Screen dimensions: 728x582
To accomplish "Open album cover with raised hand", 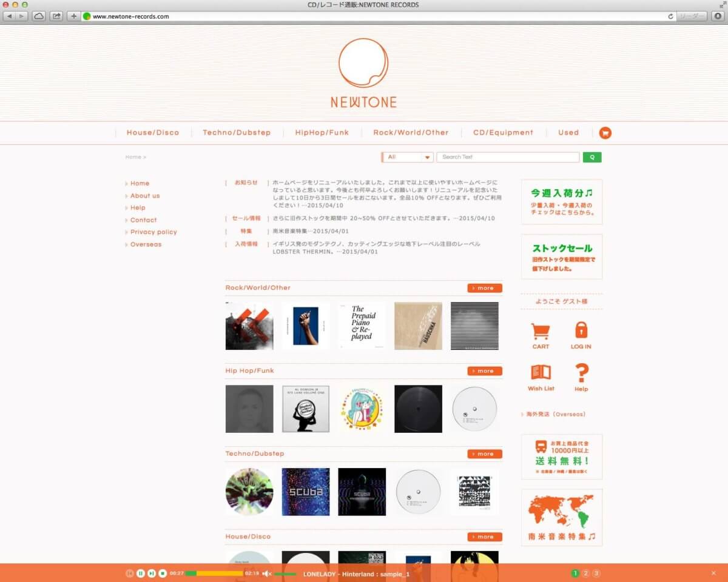I will click(x=306, y=326).
